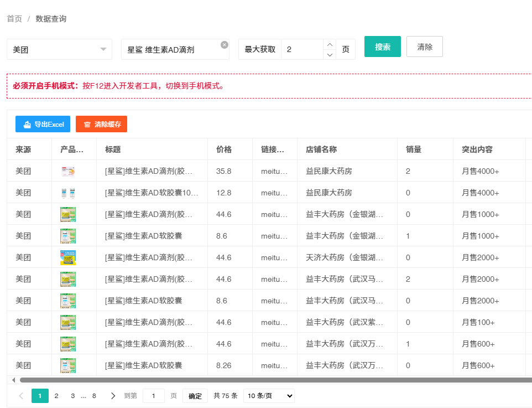Click the product image for the 12.8 item
532x408 pixels.
tap(68, 193)
